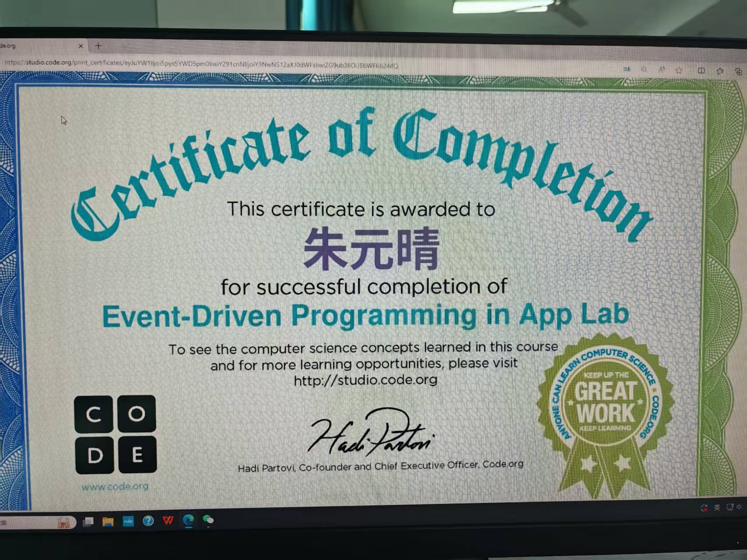Open the Get Help question mark icon
Viewport: 747px width, 560px height.
tap(148, 521)
